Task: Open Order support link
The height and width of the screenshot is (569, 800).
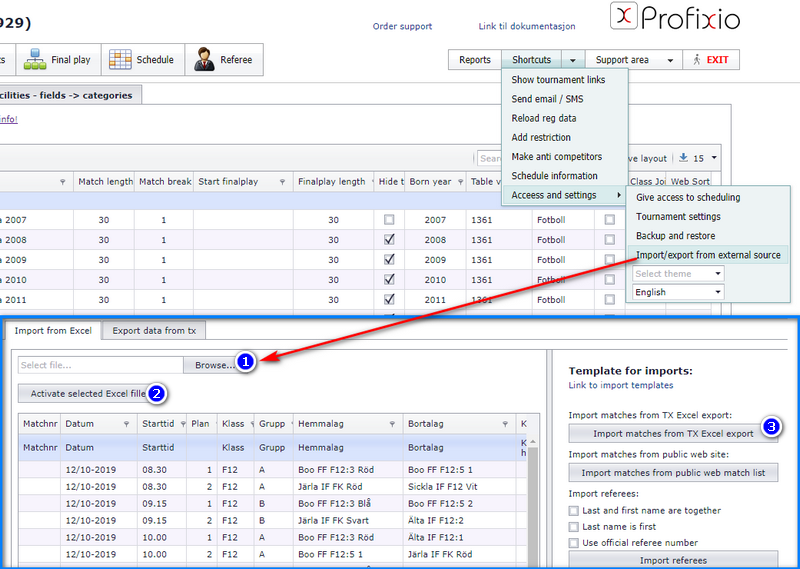Action: 402,26
